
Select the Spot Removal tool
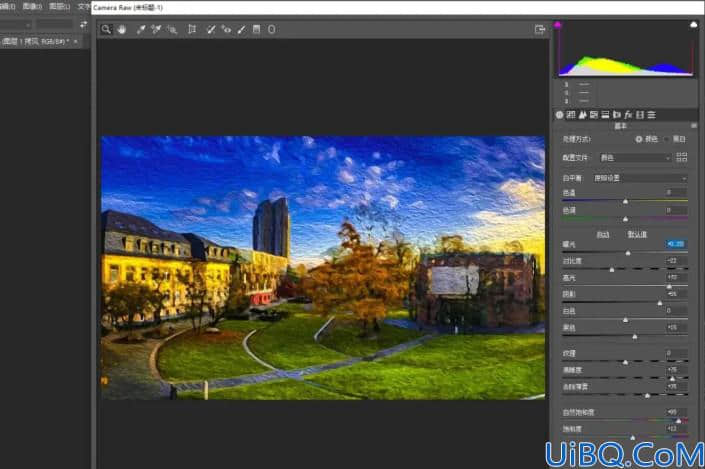point(210,29)
